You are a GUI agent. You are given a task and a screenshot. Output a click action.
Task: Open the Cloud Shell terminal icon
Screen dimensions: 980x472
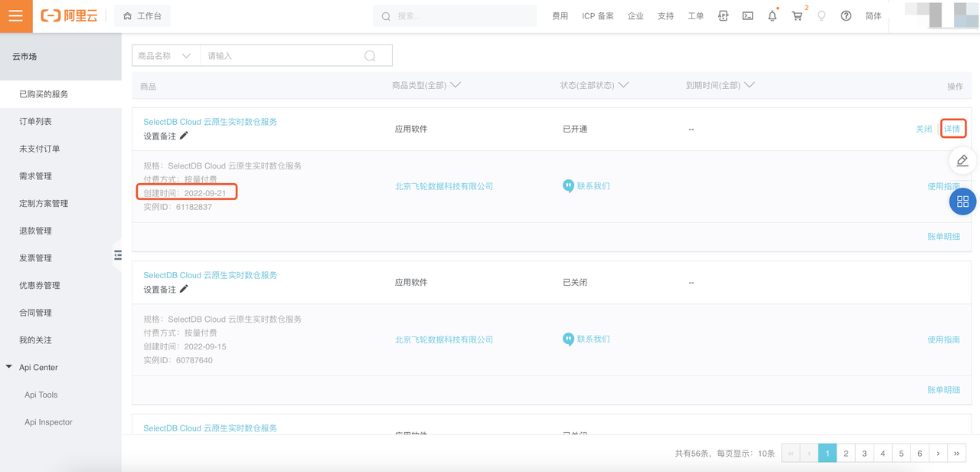[x=748, y=16]
